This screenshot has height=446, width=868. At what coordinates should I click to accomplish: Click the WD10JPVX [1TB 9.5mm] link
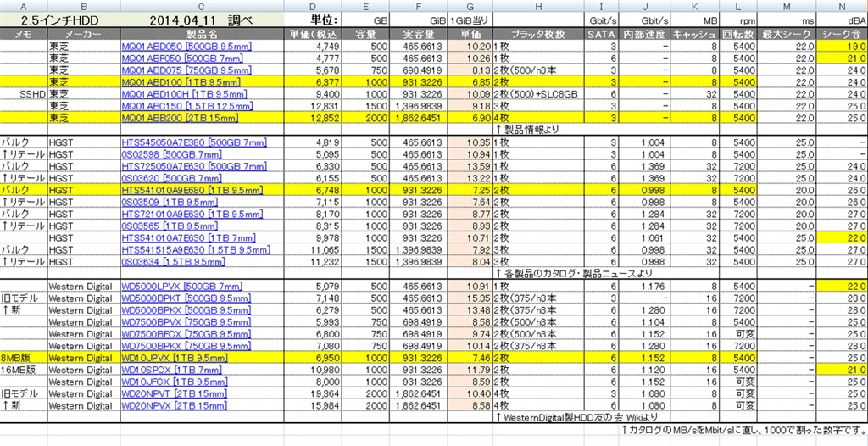point(175,358)
